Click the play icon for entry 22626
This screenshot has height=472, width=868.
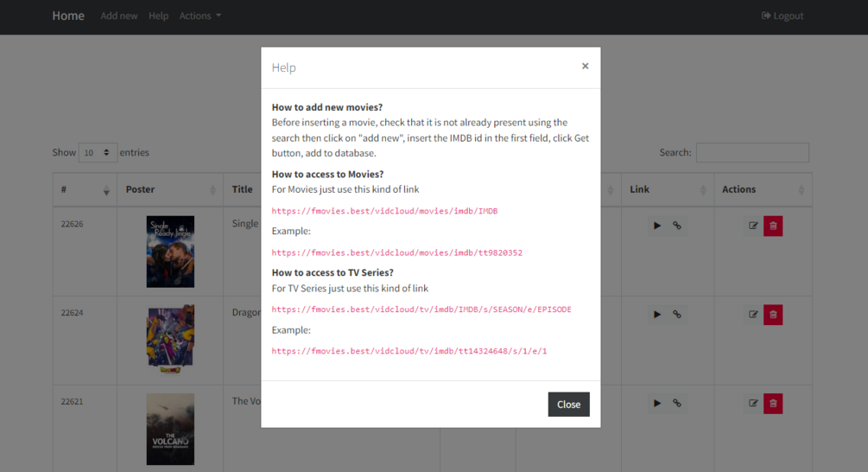(x=657, y=226)
